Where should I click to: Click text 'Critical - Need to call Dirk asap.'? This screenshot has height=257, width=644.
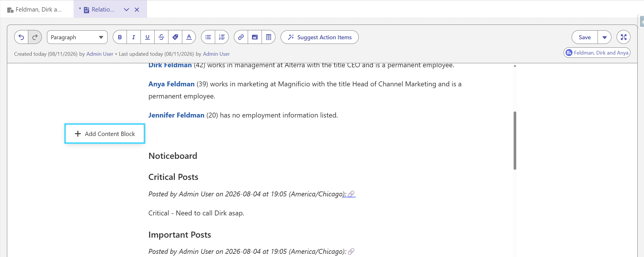tap(196, 213)
